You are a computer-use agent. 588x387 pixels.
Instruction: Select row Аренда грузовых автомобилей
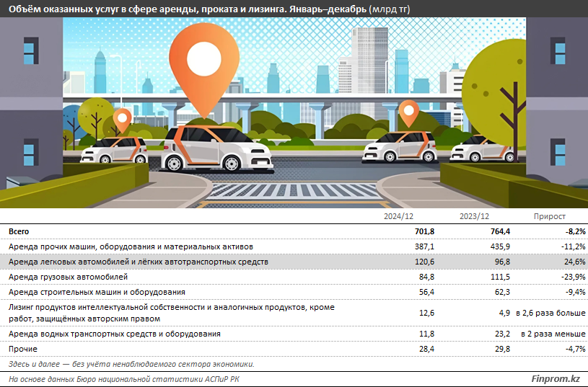tap(294, 277)
